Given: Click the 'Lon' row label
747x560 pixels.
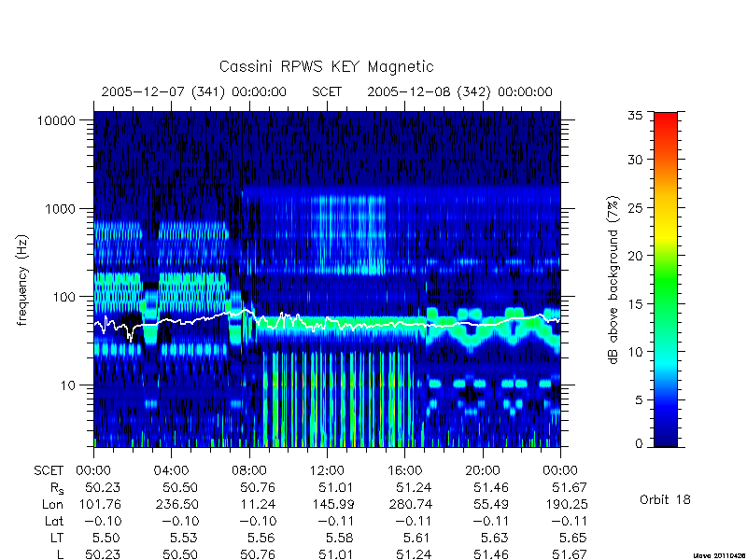Looking at the screenshot, I should (x=53, y=504).
